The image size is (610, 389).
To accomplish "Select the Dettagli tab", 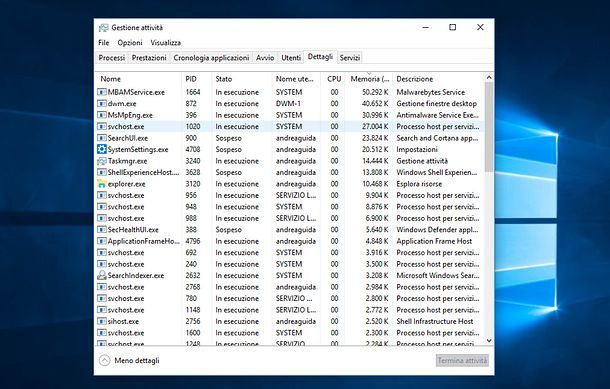I will point(320,57).
